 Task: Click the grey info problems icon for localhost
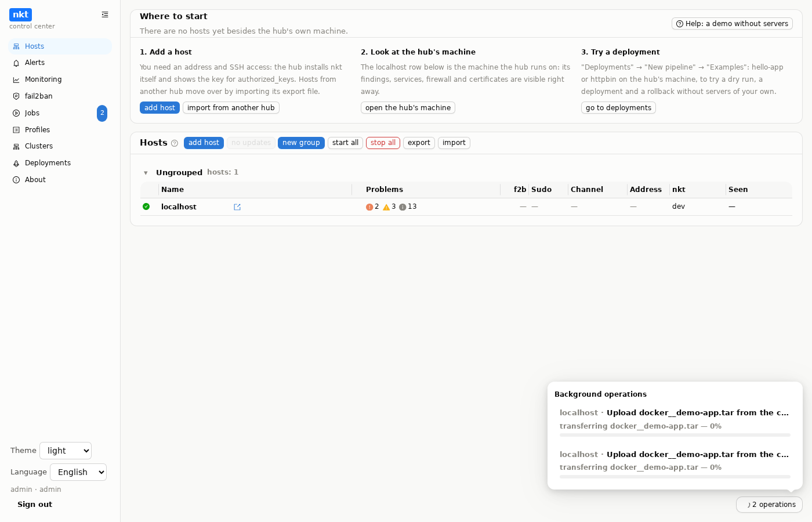(403, 207)
